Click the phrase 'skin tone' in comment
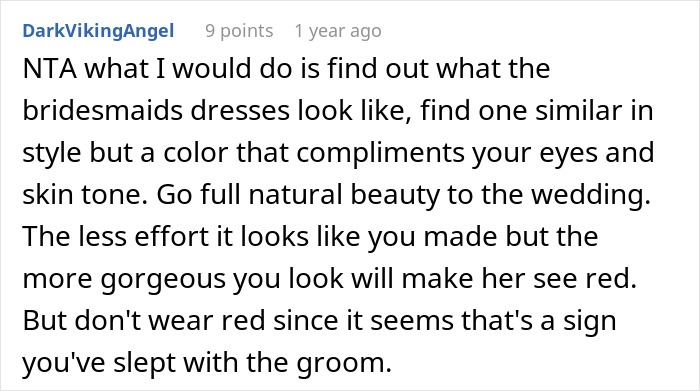The image size is (700, 391). tap(84, 195)
